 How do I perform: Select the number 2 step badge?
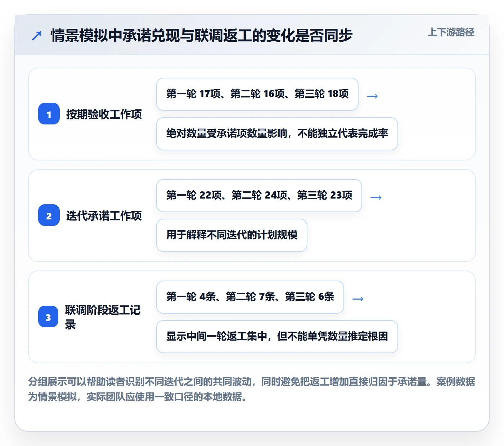[49, 215]
